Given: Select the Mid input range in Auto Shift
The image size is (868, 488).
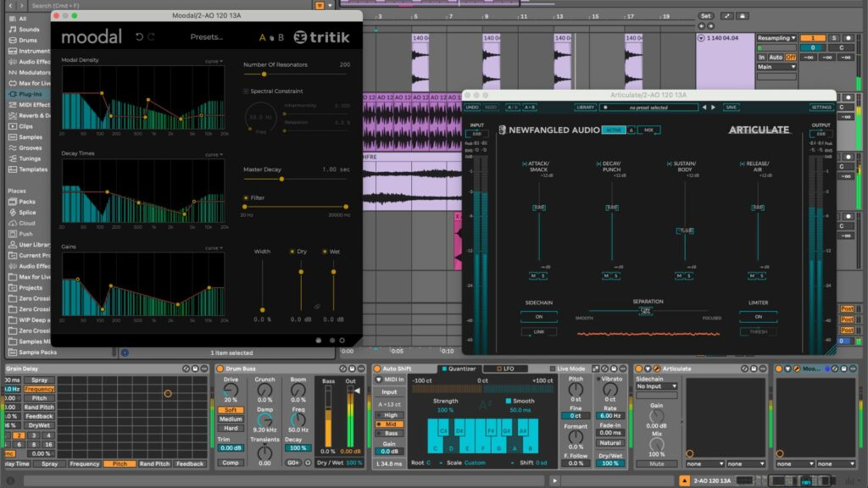Looking at the screenshot, I should 390,424.
